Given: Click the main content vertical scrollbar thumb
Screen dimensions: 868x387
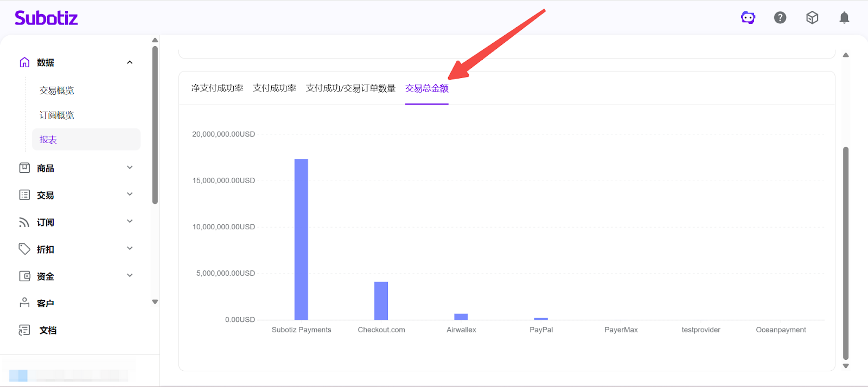Looking at the screenshot, I should 845,252.
